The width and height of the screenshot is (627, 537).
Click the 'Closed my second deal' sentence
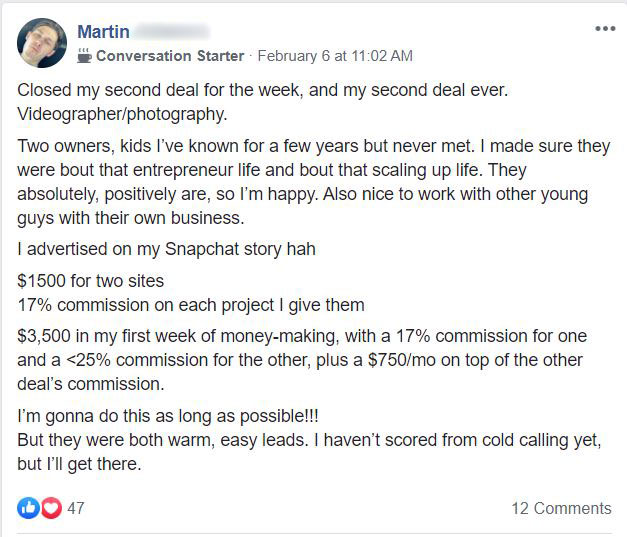[263, 90]
